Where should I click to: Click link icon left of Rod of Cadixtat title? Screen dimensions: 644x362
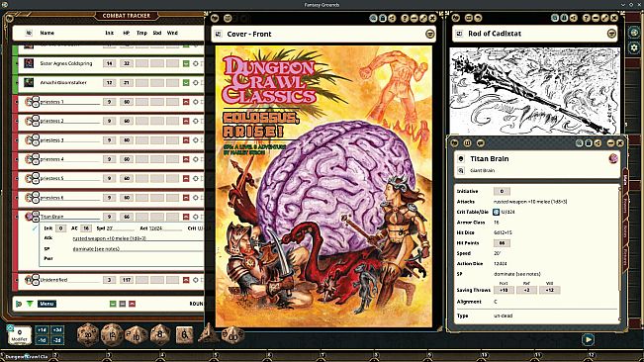460,34
